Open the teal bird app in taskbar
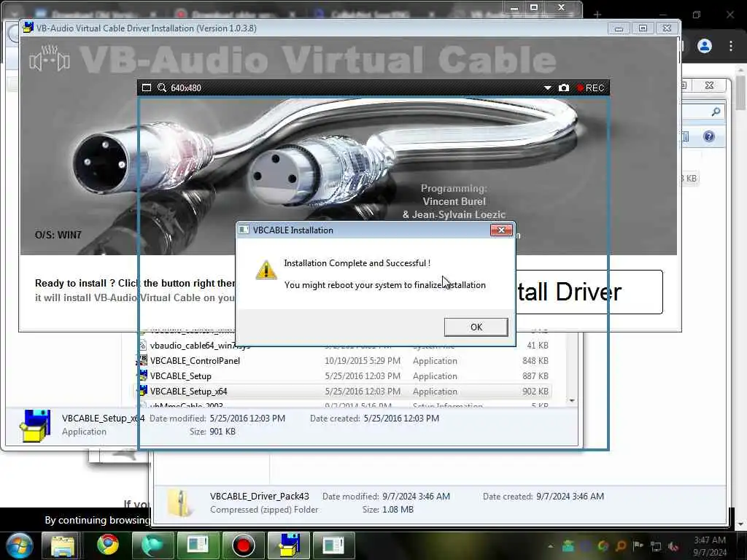 click(x=152, y=545)
